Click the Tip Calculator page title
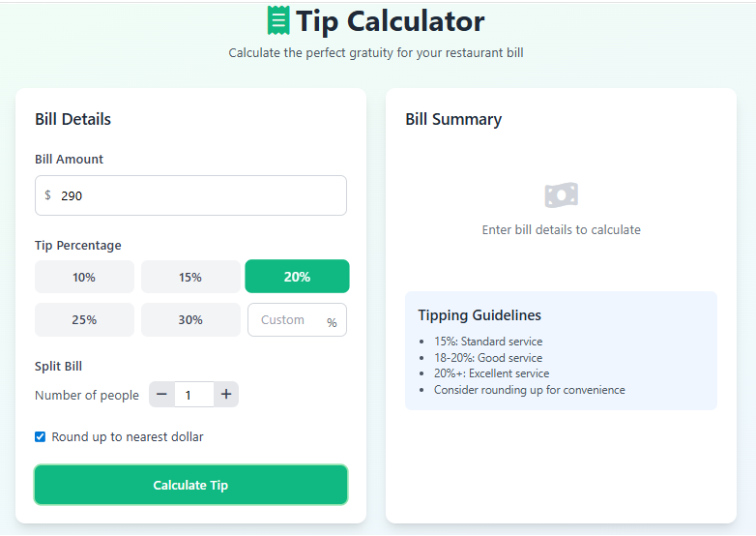Viewport: 756px width, 536px height. pyautogui.click(x=391, y=21)
